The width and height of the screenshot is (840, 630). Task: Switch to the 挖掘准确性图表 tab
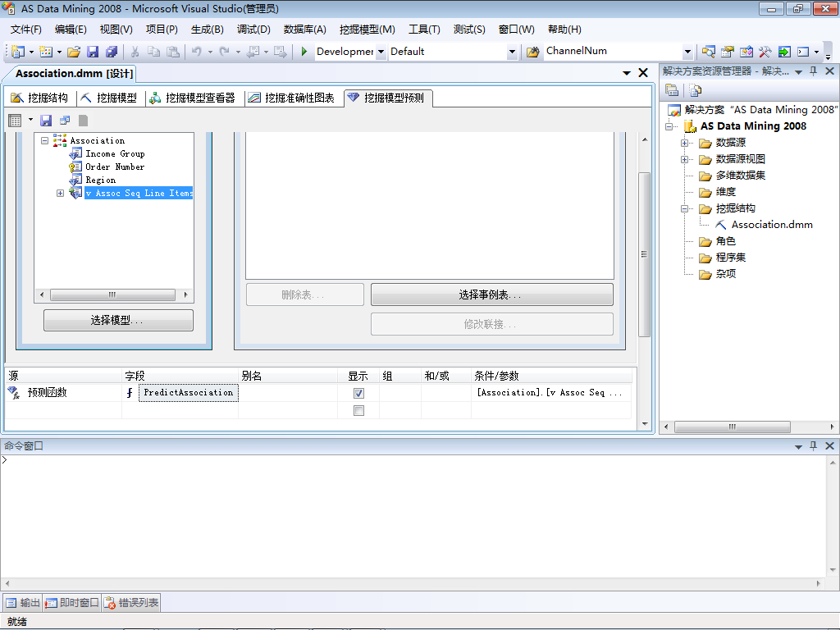(293, 98)
